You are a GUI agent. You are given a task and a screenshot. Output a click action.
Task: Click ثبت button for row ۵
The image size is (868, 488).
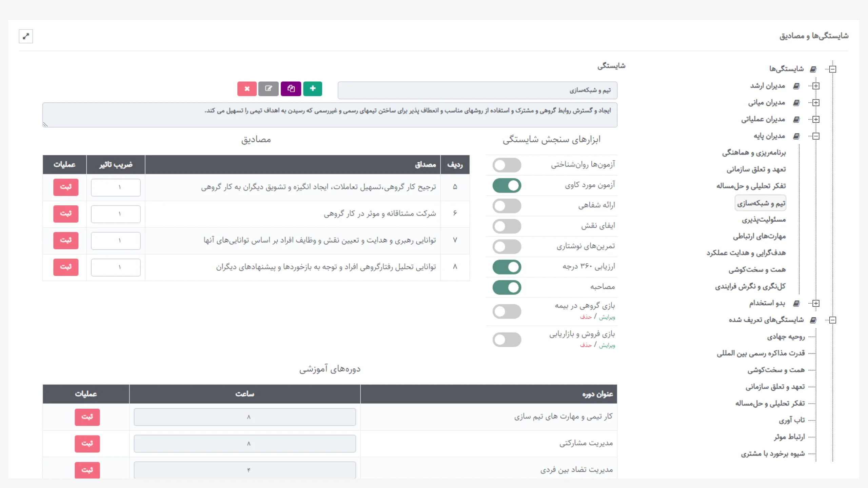click(x=66, y=187)
